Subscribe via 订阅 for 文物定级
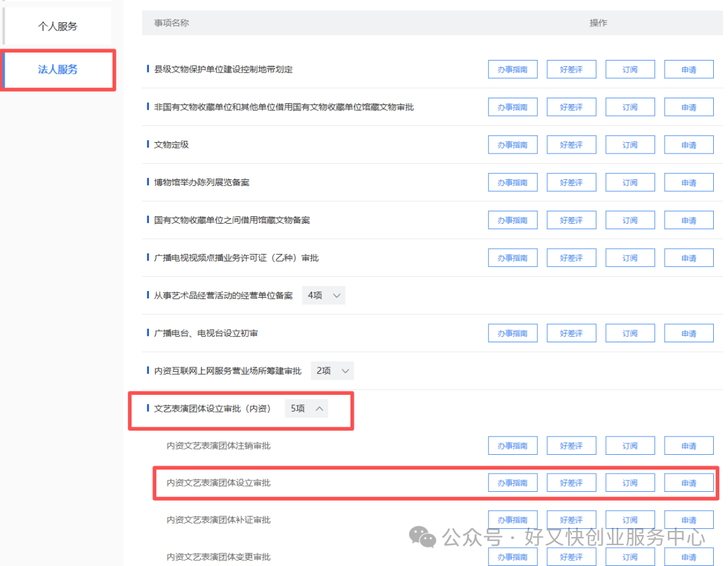Image resolution: width=728 pixels, height=566 pixels. click(x=630, y=145)
